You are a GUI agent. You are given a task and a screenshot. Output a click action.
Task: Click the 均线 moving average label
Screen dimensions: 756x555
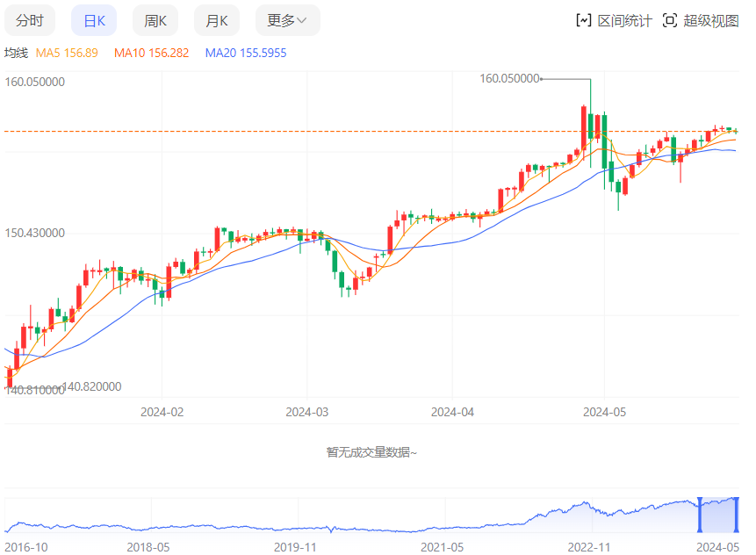(x=17, y=53)
